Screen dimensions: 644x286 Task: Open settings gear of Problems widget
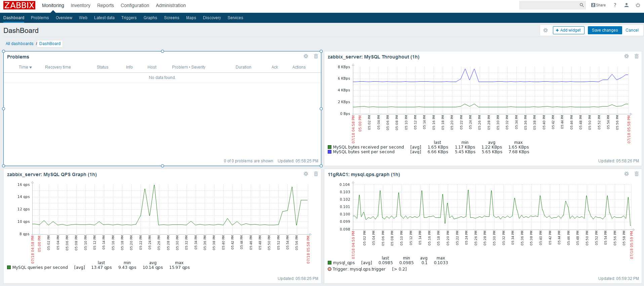click(306, 56)
